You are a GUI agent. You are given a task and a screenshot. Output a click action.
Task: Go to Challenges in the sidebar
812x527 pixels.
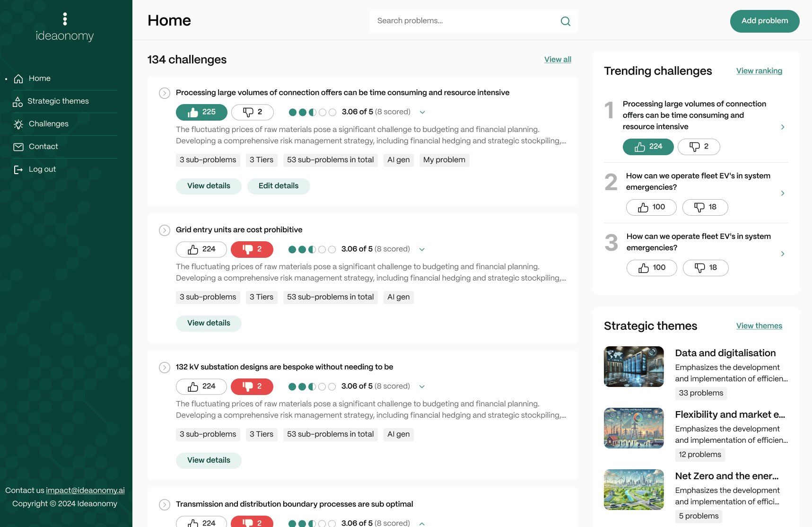[48, 124]
